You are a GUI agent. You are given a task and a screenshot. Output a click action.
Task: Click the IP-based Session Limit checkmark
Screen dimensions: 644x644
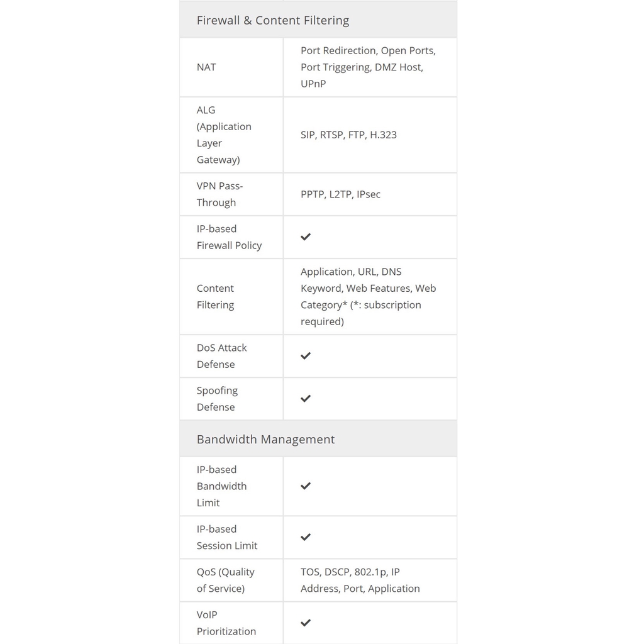[306, 537]
